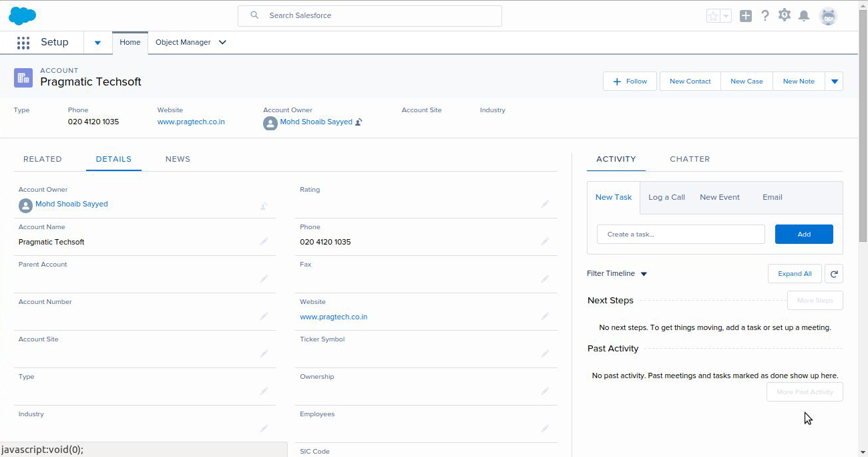Edit the Account Name field pencil

(x=264, y=241)
